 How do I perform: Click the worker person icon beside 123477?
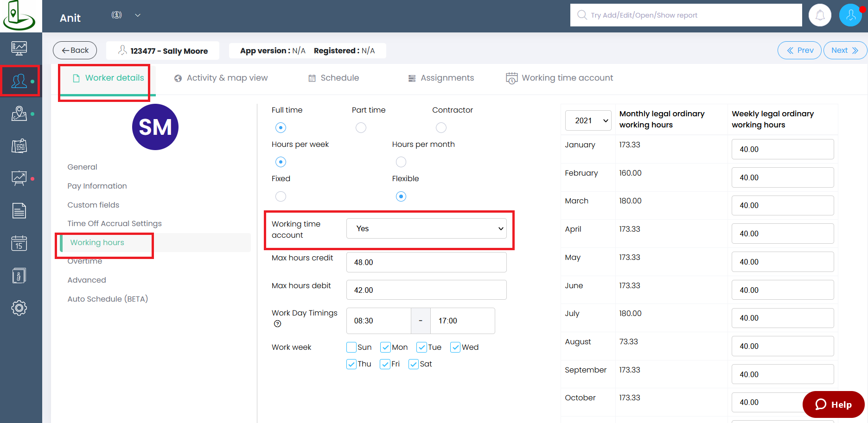122,50
